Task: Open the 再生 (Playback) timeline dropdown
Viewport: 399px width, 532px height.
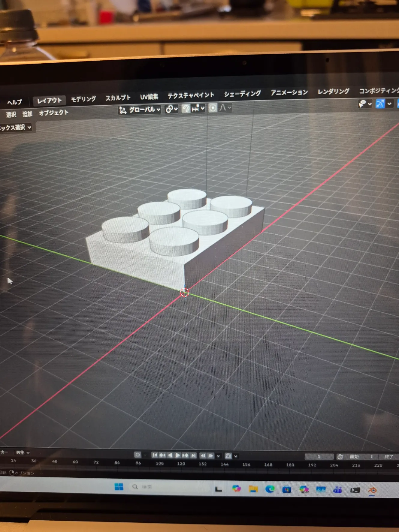Action: [x=23, y=452]
